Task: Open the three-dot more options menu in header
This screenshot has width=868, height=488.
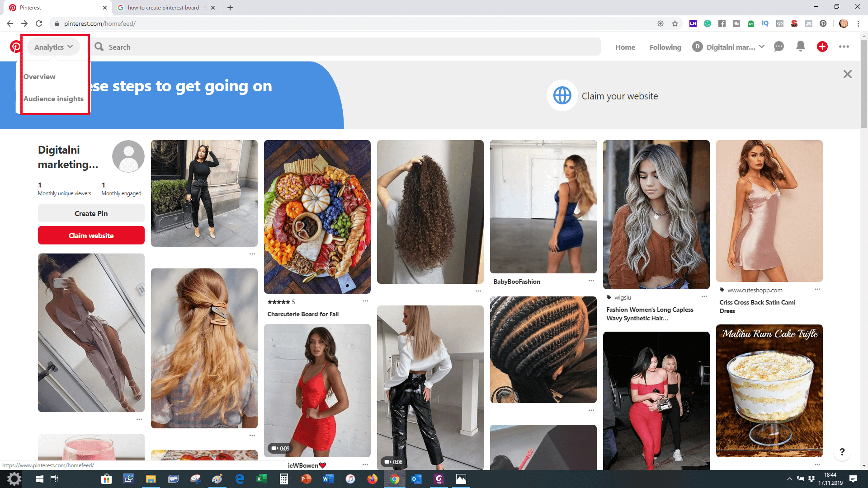Action: point(844,47)
